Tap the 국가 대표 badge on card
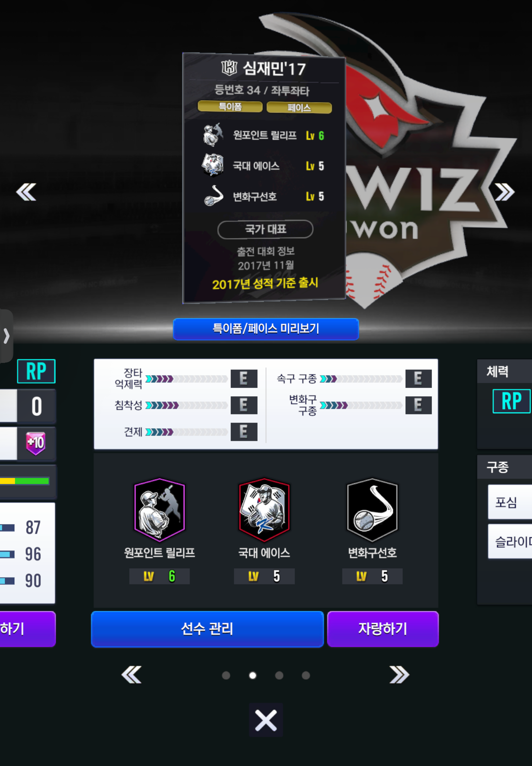Viewport: 532px width, 766px height. (265, 229)
